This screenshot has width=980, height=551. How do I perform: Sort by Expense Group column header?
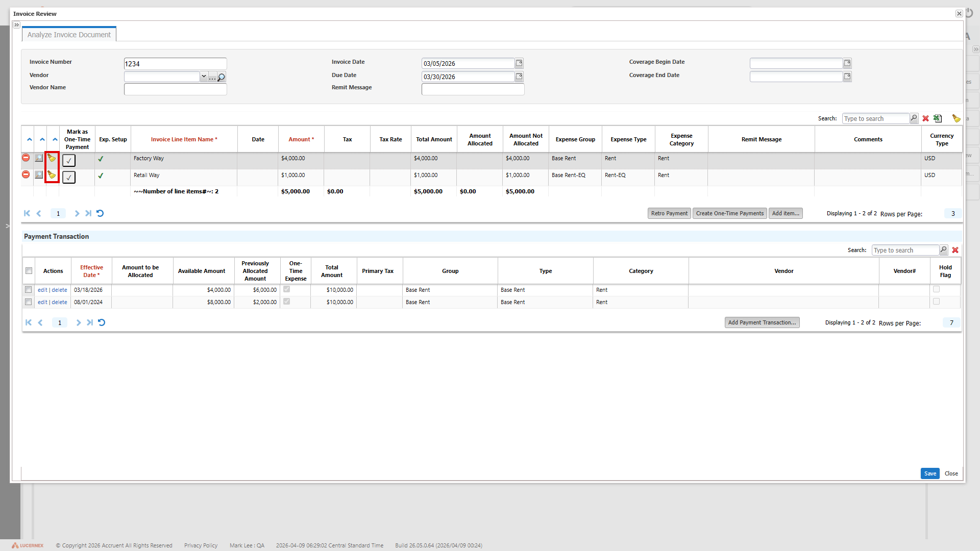coord(575,139)
